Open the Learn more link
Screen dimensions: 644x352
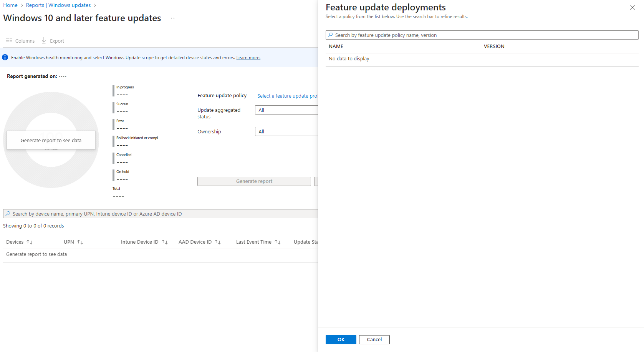click(x=248, y=58)
